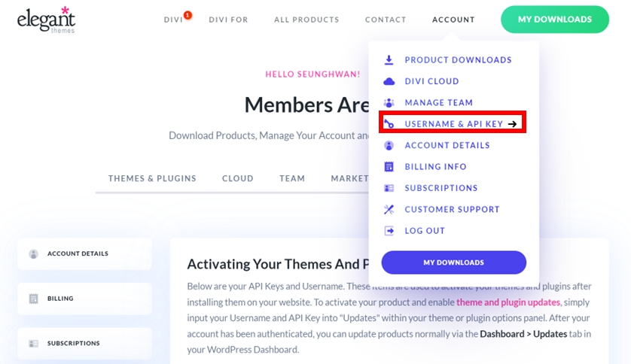Switch to the Market tab
Screen dimensions: 631x364
pyautogui.click(x=349, y=178)
